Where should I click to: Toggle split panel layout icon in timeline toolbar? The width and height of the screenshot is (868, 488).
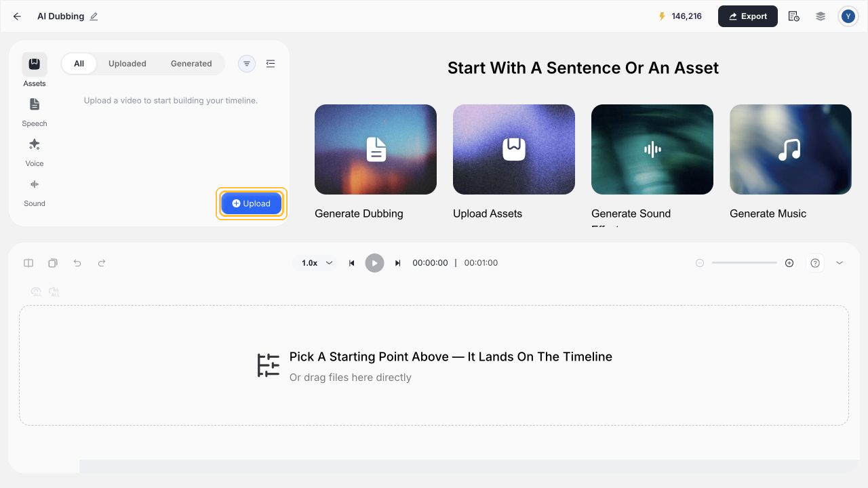click(x=28, y=263)
